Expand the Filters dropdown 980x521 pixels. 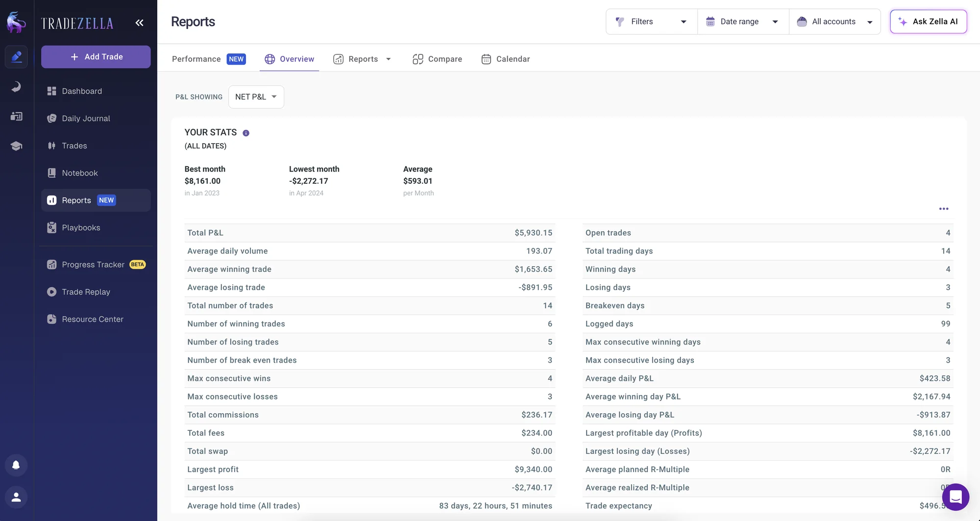coord(652,22)
